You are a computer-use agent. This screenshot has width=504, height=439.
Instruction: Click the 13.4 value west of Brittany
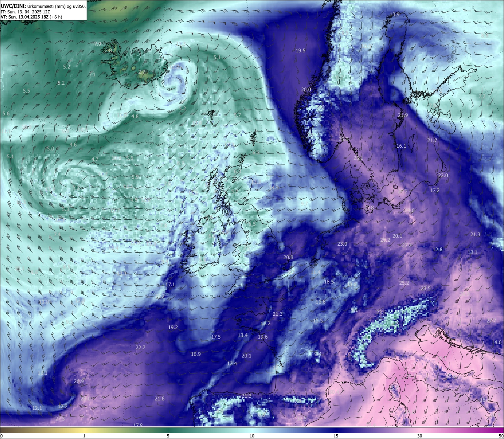243,335
